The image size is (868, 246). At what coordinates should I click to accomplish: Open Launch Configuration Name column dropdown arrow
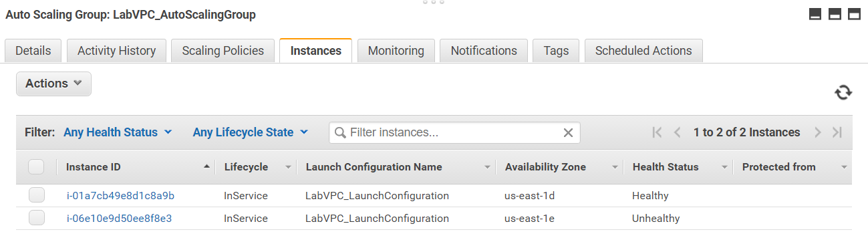click(487, 167)
